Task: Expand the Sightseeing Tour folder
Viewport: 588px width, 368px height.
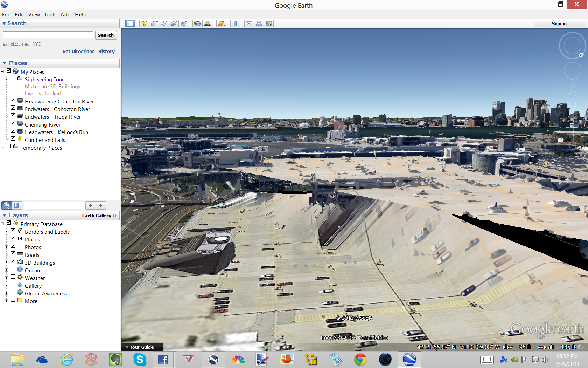Action: 6,80
